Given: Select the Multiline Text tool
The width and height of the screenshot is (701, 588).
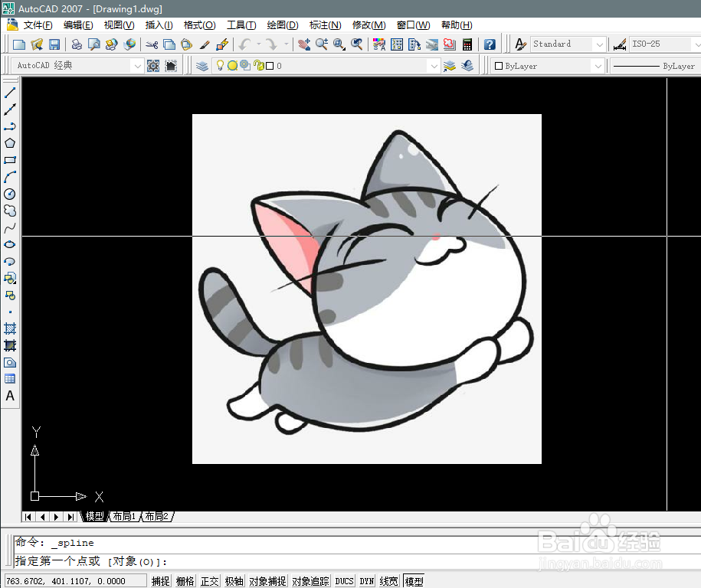Looking at the screenshot, I should 10,396.
